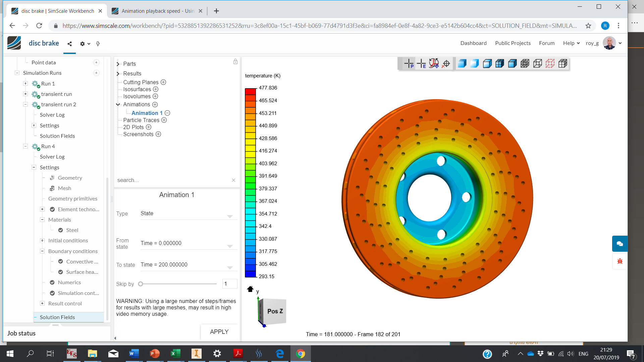Screen dimensions: 644x362
Task: Switch to wireframe cube render mode
Action: (x=538, y=64)
